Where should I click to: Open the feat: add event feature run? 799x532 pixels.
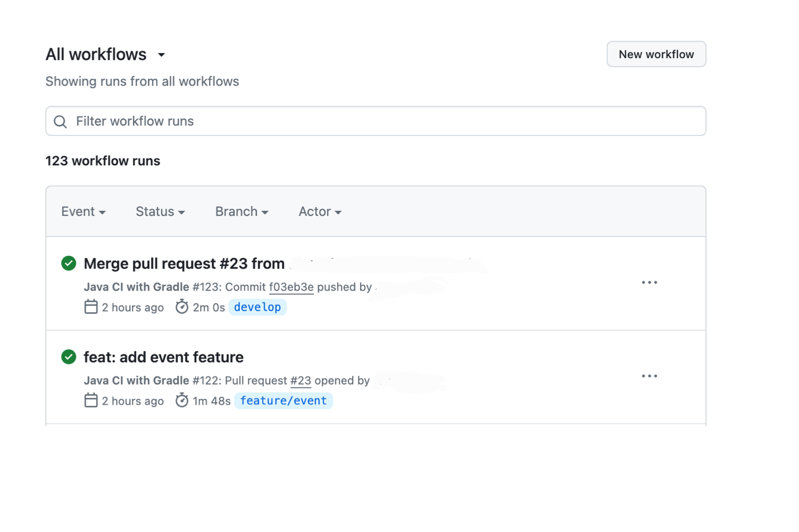(163, 358)
